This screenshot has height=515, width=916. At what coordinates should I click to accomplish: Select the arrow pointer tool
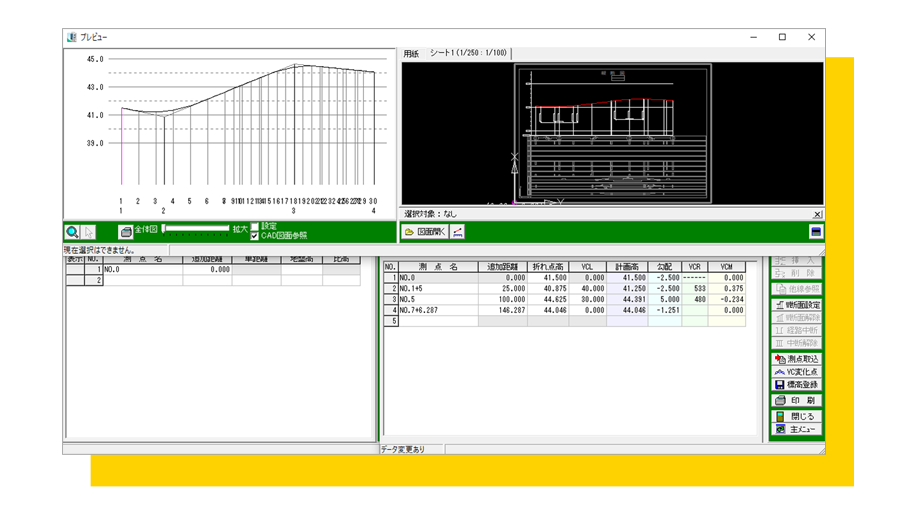coord(88,232)
